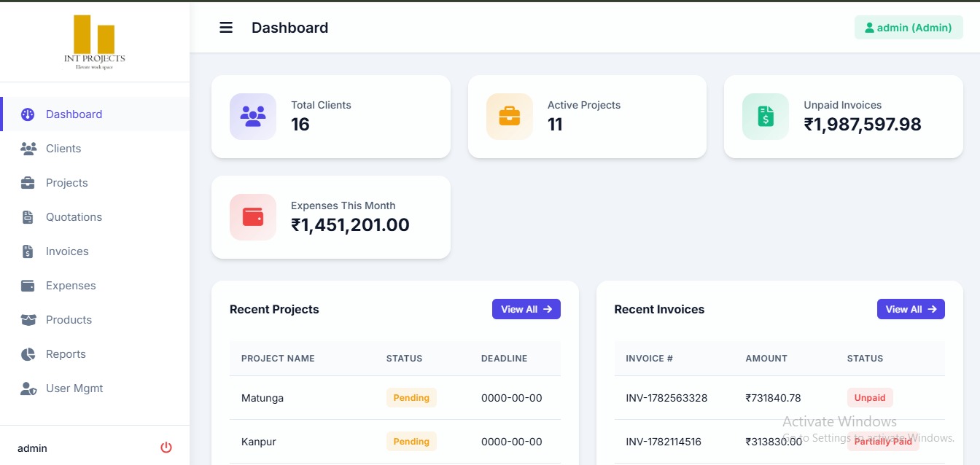Click the Expenses This Month wallet icon
This screenshot has width=980, height=465.
click(253, 217)
